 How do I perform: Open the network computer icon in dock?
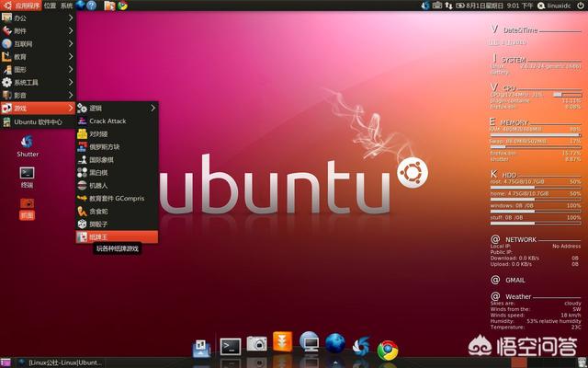[x=310, y=341]
